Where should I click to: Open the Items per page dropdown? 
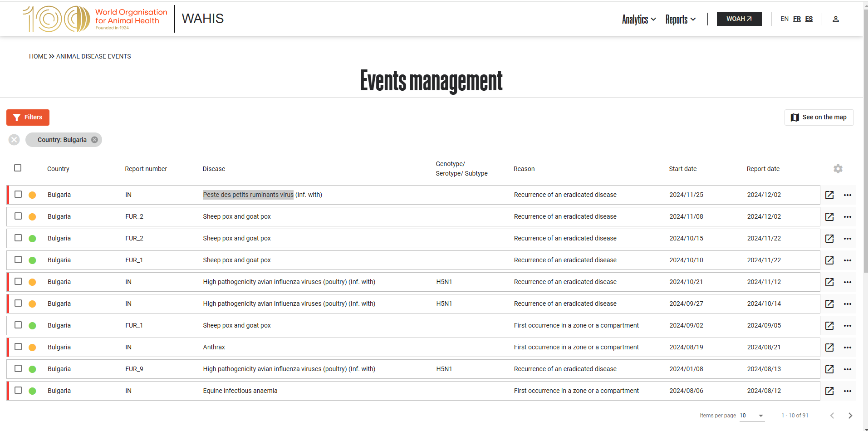point(752,416)
